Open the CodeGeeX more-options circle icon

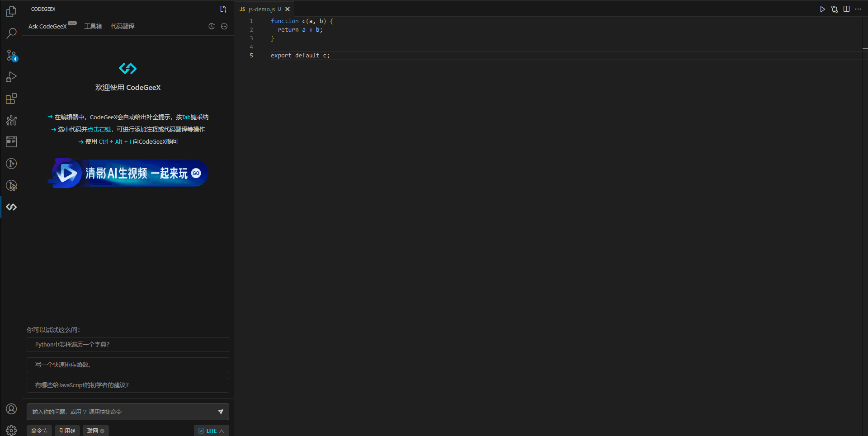click(x=224, y=26)
